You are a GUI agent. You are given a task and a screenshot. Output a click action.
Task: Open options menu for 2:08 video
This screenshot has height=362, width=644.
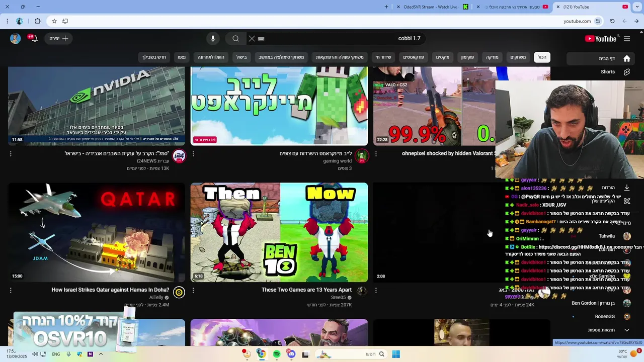[x=376, y=290]
